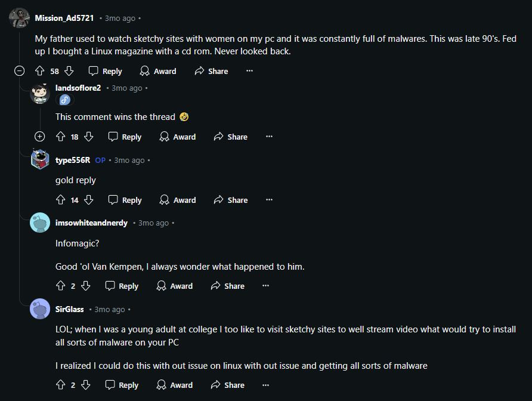
Task: Collapse Mission_Ad5721's comment thread
Action: pyautogui.click(x=20, y=71)
